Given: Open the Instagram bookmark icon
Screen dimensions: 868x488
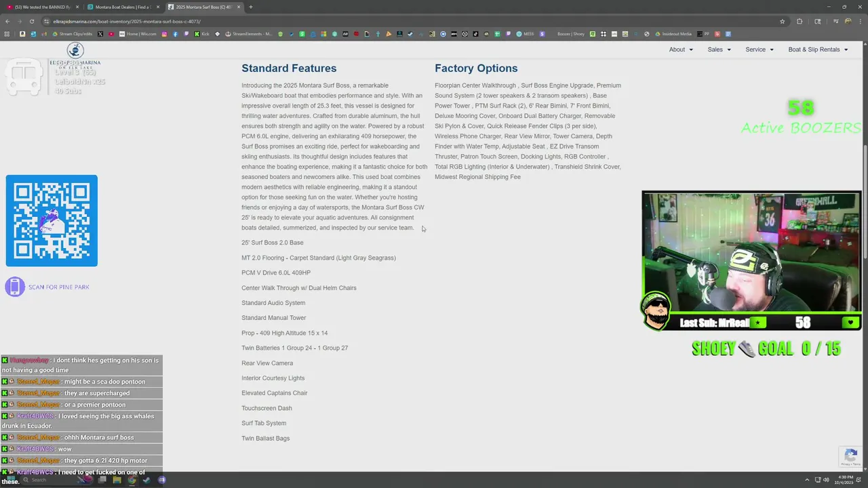Looking at the screenshot, I should point(164,34).
